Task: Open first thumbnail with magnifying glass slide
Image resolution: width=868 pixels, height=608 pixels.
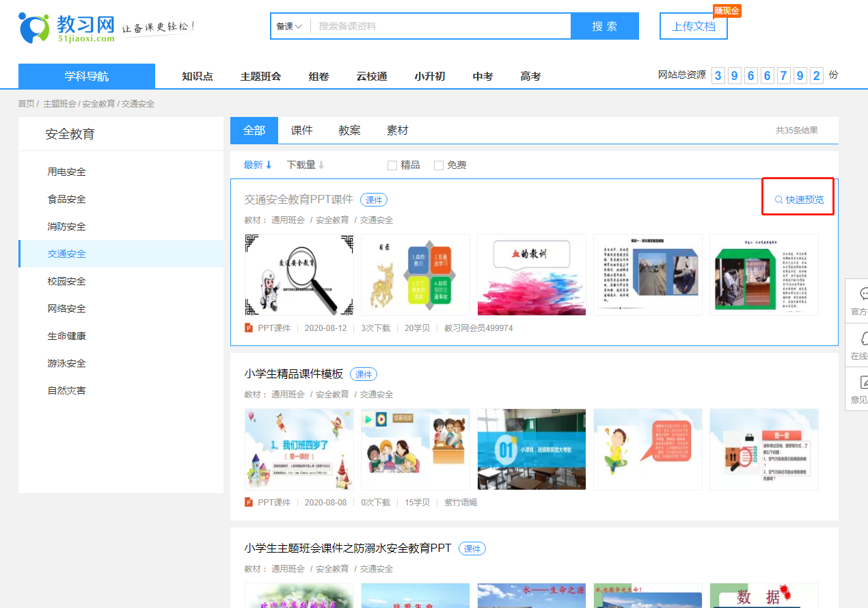Action: (x=299, y=275)
